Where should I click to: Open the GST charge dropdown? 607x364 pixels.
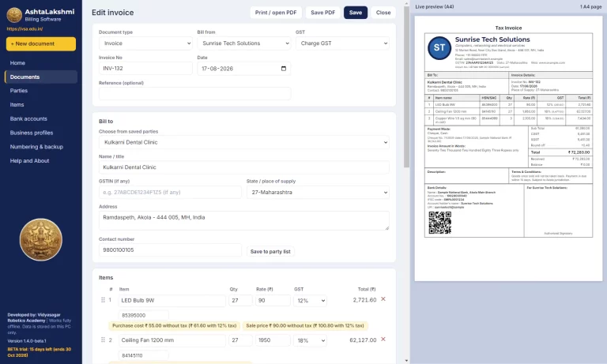click(x=342, y=43)
